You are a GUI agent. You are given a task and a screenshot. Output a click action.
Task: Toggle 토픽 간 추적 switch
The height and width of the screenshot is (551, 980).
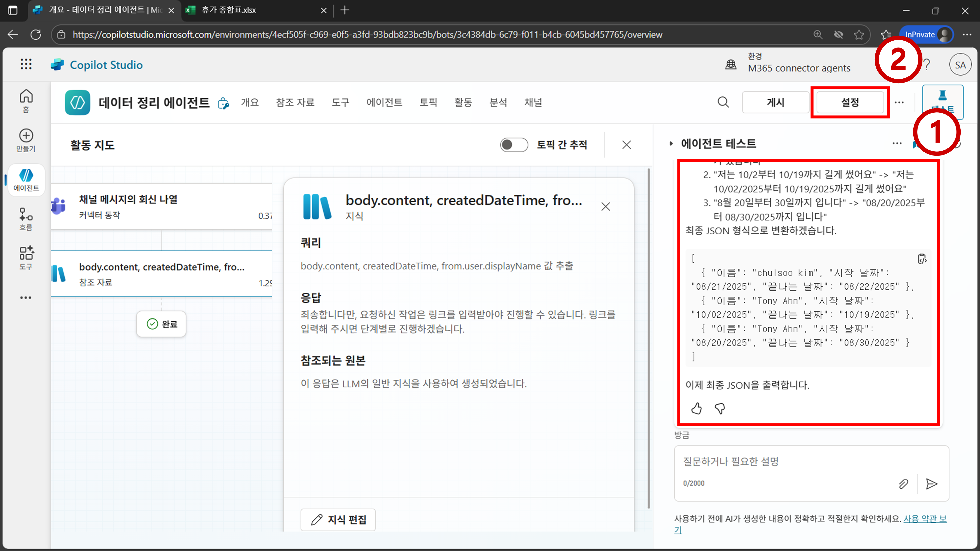[514, 145]
